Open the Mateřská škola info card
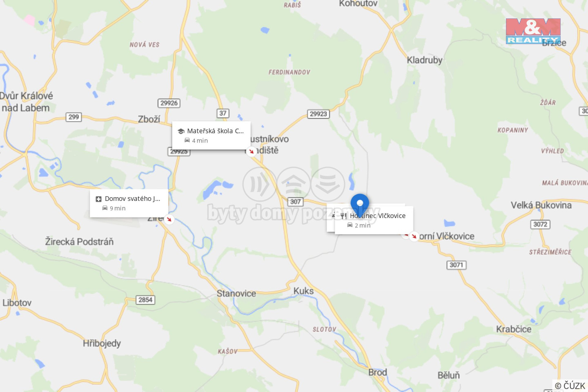This screenshot has width=588, height=392. 211,136
